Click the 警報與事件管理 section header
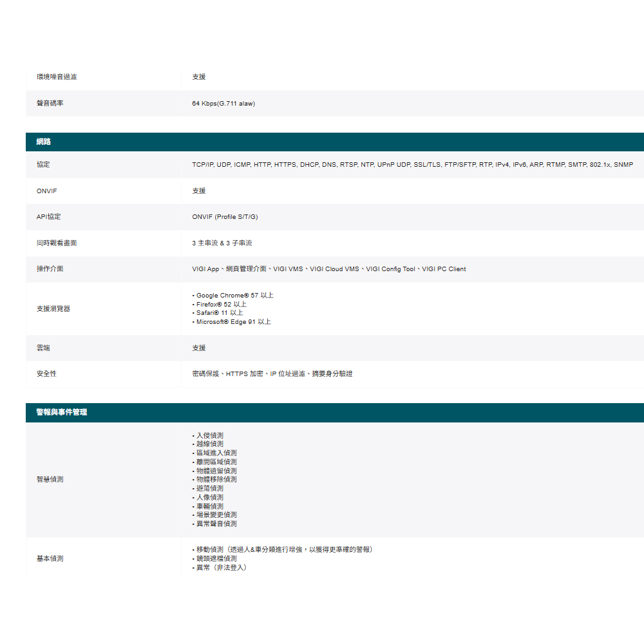Viewport: 644px width, 644px height. 62,412
